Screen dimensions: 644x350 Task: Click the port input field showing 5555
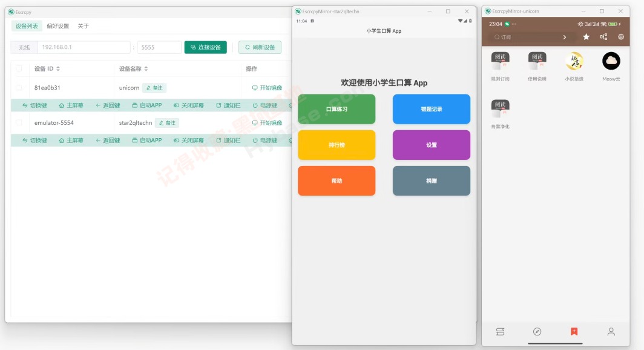[x=159, y=47]
